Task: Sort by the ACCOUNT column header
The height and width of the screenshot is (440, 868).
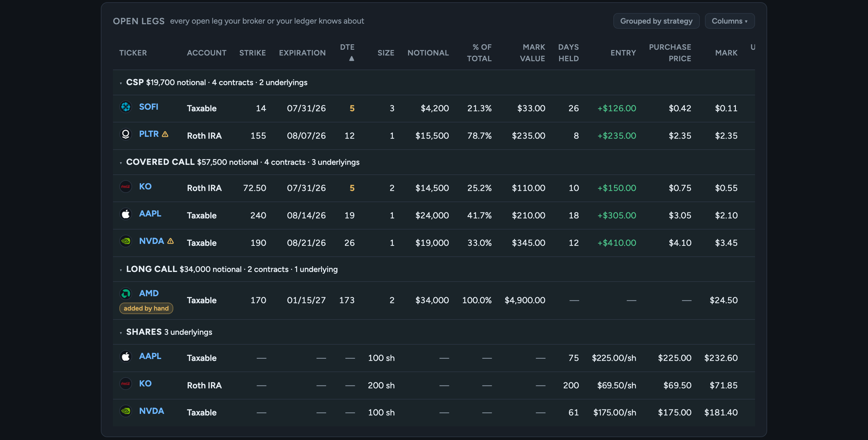Action: click(206, 53)
